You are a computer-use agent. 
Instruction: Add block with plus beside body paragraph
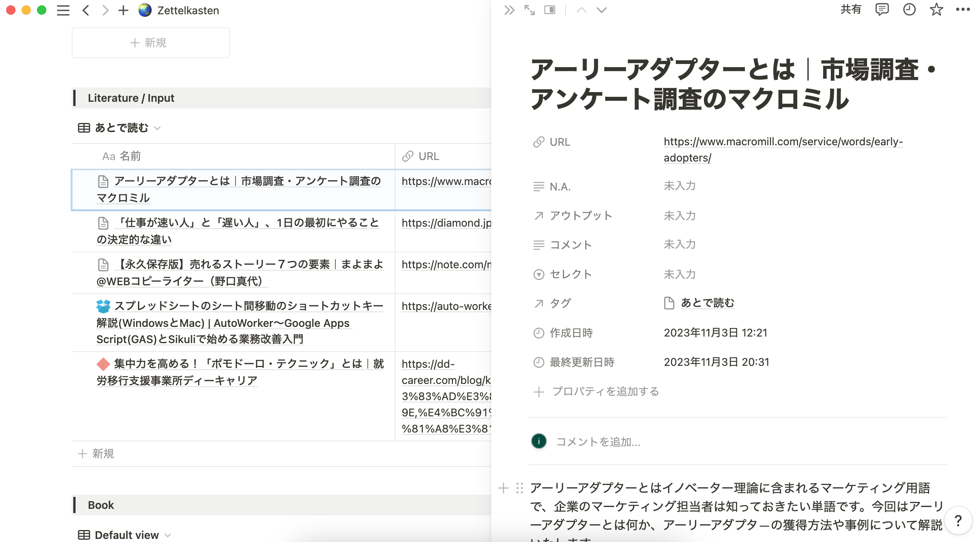[503, 488]
